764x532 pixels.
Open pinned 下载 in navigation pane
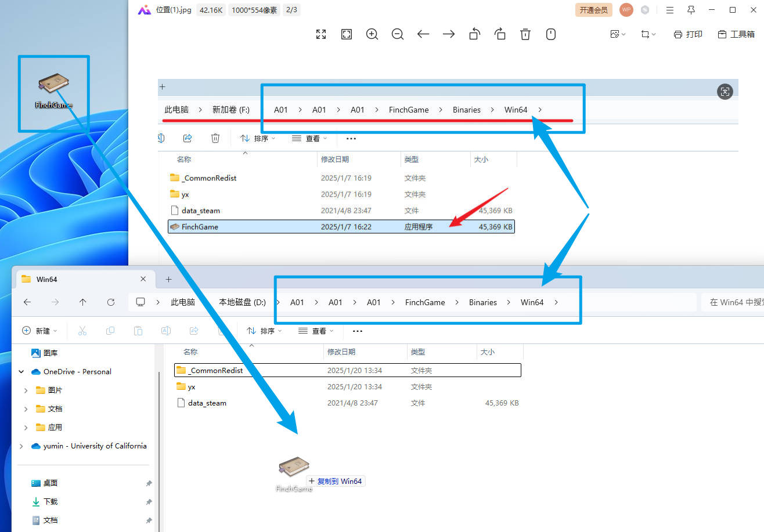pyautogui.click(x=45, y=501)
